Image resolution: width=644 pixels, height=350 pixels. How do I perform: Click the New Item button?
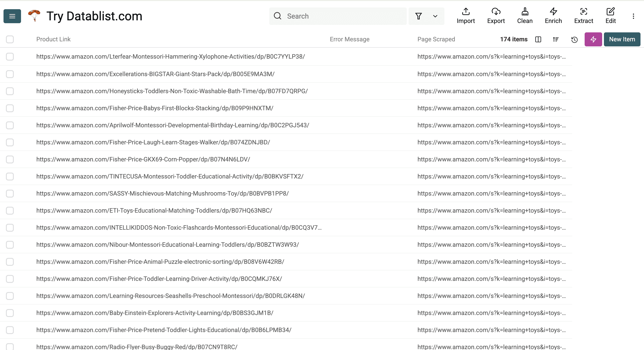tap(622, 39)
